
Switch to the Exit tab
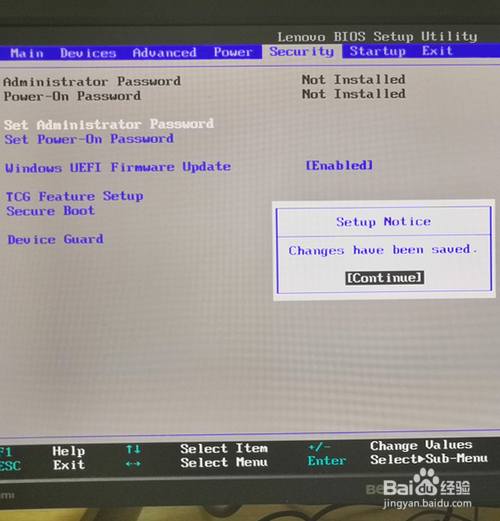point(437,51)
